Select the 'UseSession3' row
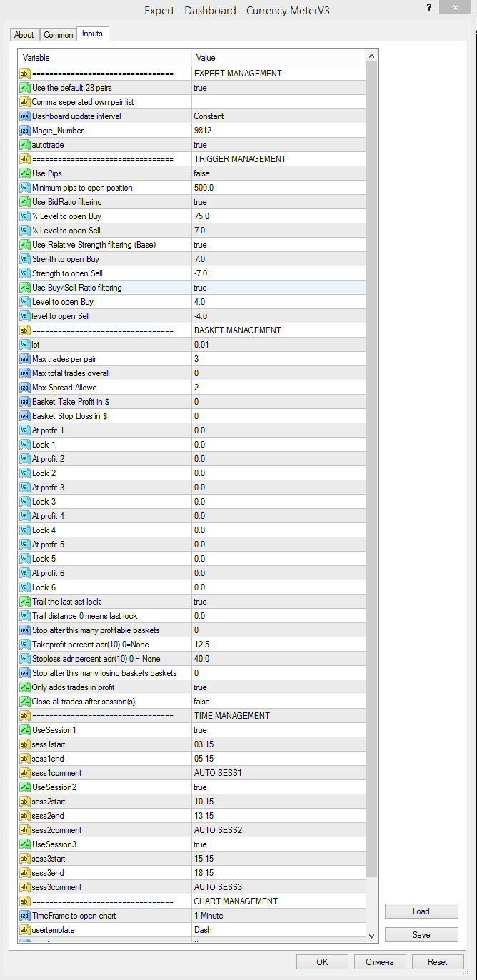This screenshot has height=980, width=477. [x=191, y=844]
